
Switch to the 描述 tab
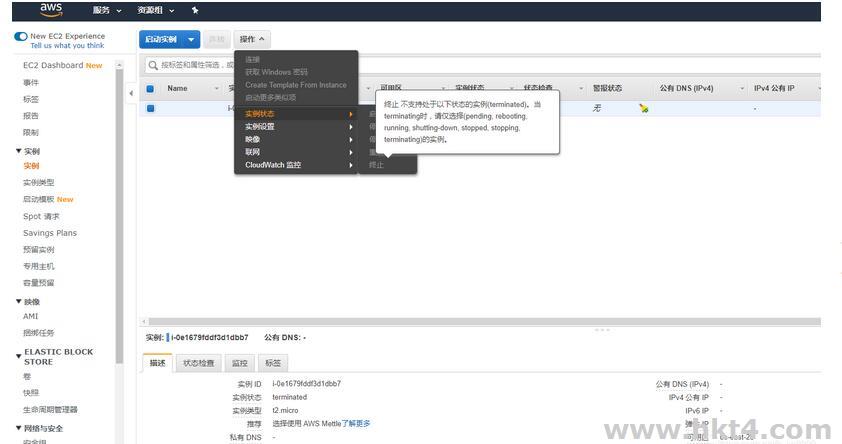[x=157, y=363]
